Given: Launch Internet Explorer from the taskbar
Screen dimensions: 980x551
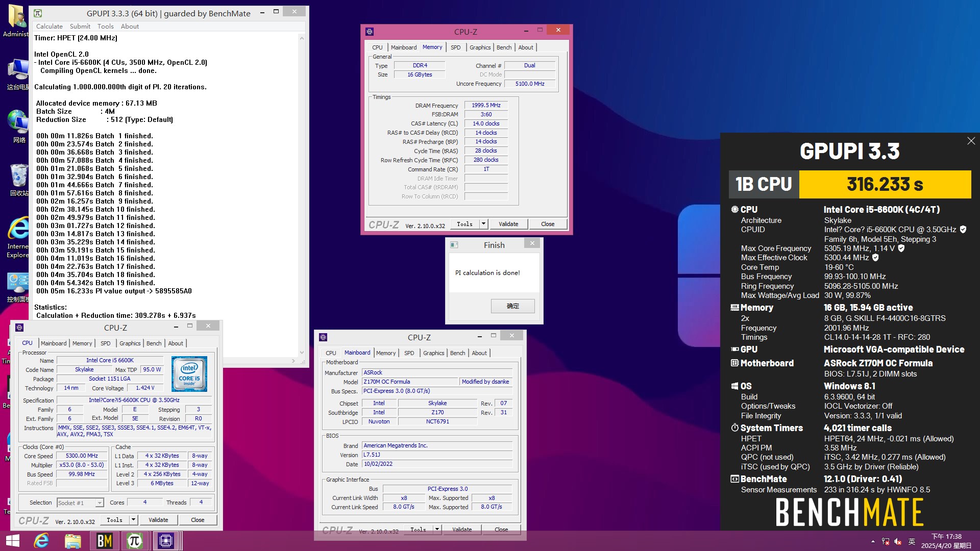Looking at the screenshot, I should 41,541.
